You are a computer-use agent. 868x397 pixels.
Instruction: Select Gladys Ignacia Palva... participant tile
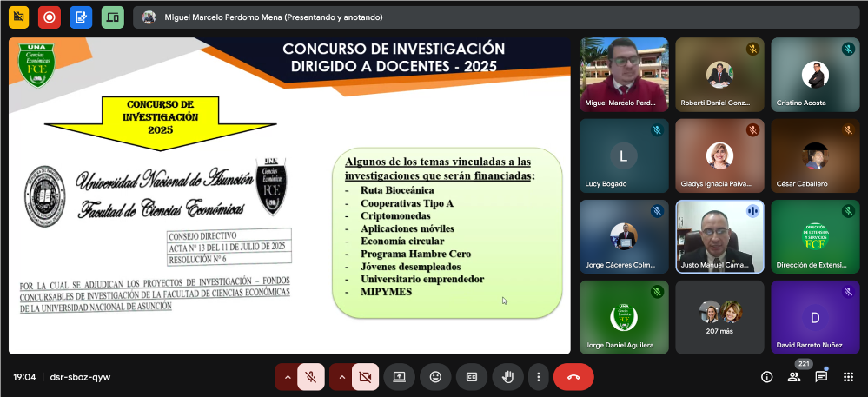(x=719, y=155)
